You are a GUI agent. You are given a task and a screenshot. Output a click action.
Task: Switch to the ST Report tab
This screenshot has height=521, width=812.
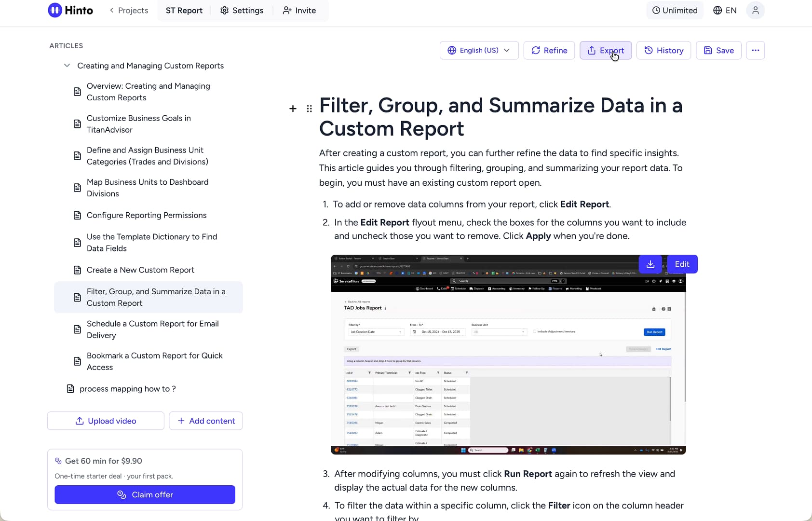click(x=184, y=10)
